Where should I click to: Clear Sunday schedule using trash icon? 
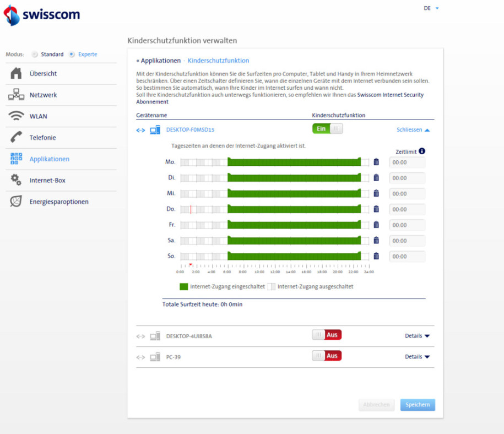click(376, 256)
